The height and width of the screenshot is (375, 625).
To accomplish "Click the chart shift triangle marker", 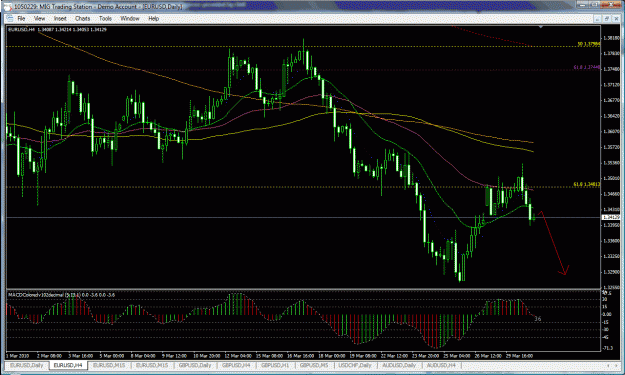I will tap(540, 27).
